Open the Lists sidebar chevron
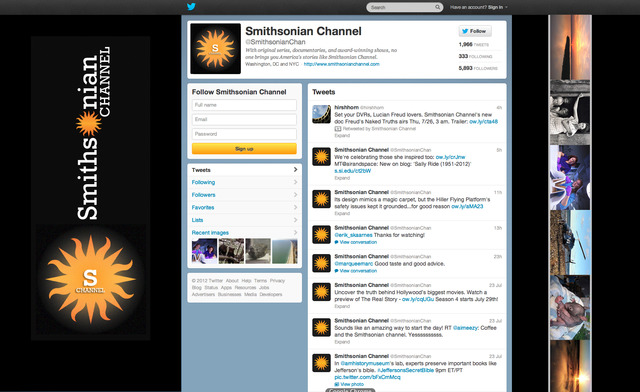The width and height of the screenshot is (640, 392). click(295, 220)
